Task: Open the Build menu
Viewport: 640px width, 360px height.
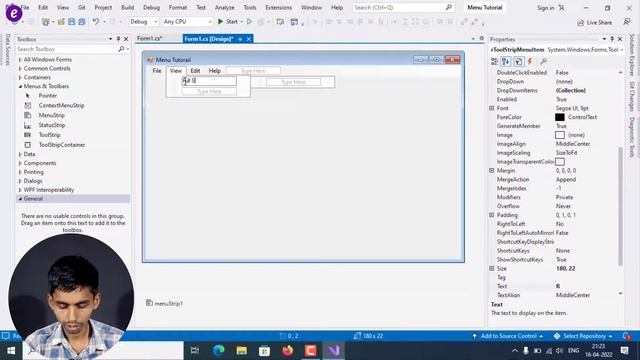Action: click(x=127, y=7)
